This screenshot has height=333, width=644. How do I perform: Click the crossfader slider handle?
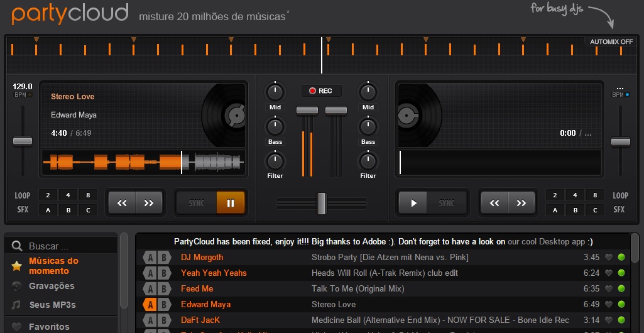(x=322, y=203)
